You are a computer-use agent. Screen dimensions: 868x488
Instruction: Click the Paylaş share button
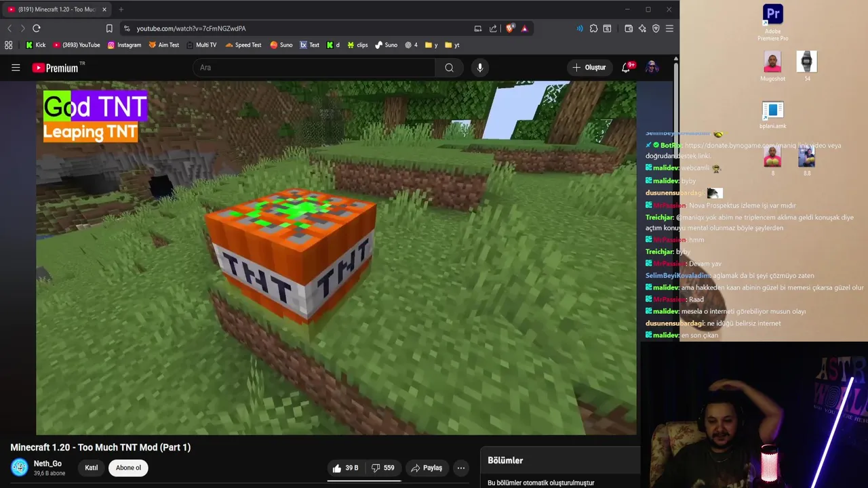click(x=427, y=468)
